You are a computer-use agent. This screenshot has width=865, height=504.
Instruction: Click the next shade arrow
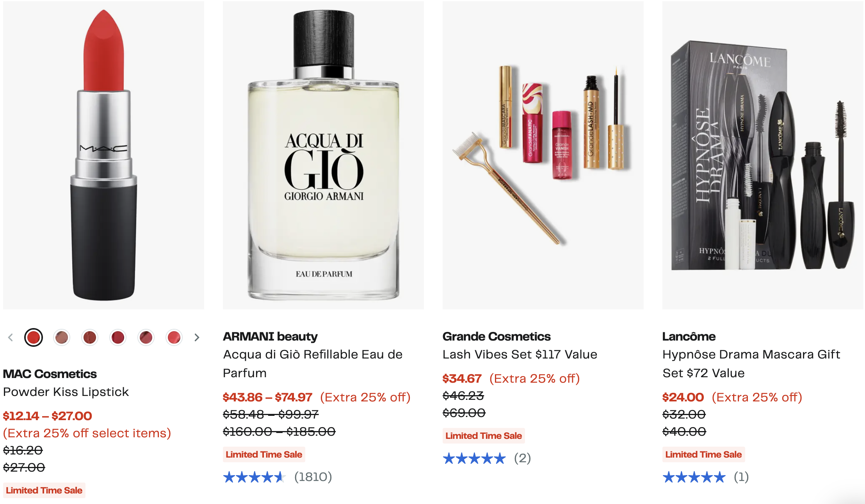pos(197,337)
